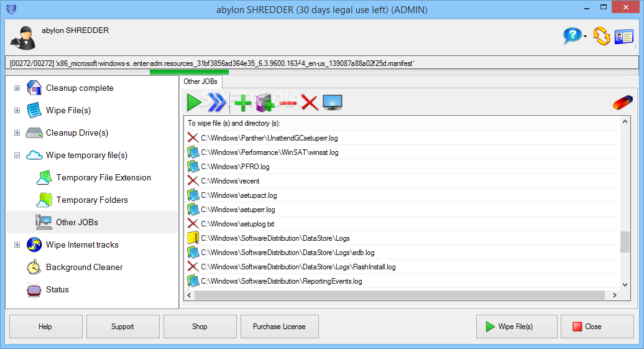Click horizontal scrollbar right arrow

pos(614,295)
